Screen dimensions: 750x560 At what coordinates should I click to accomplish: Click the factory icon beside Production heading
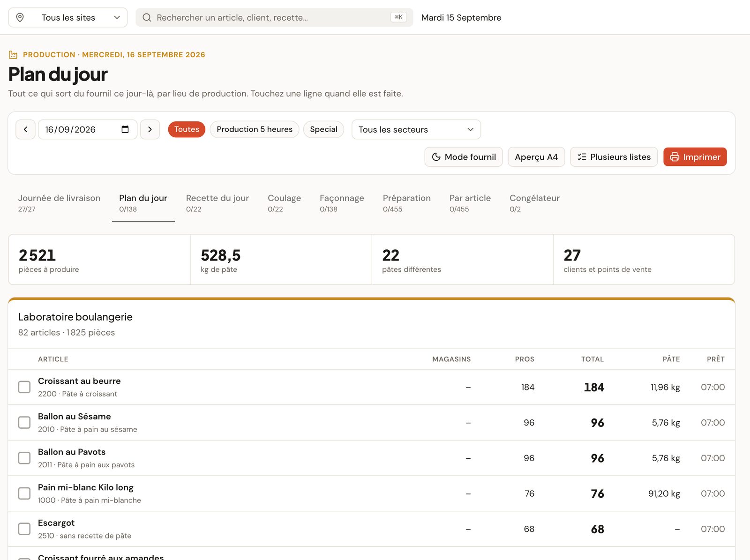pos(13,55)
